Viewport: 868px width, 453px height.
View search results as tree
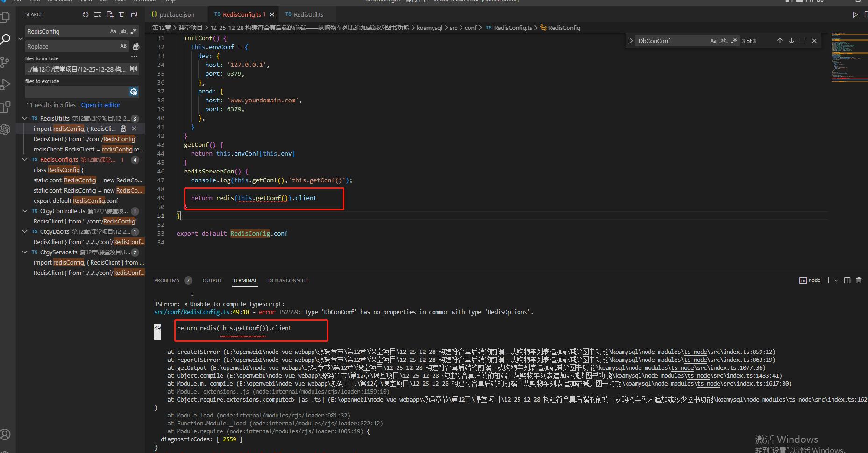pyautogui.click(x=122, y=14)
